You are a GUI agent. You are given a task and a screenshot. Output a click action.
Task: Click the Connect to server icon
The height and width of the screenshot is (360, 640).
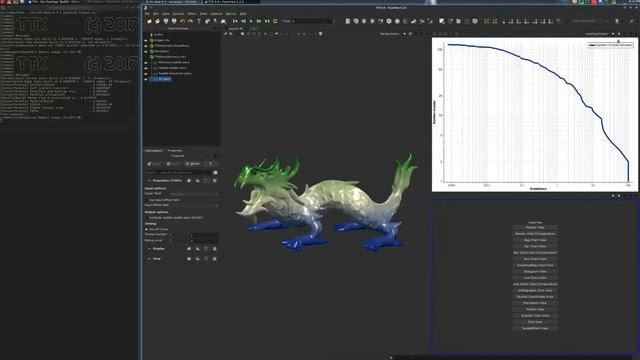[166, 21]
